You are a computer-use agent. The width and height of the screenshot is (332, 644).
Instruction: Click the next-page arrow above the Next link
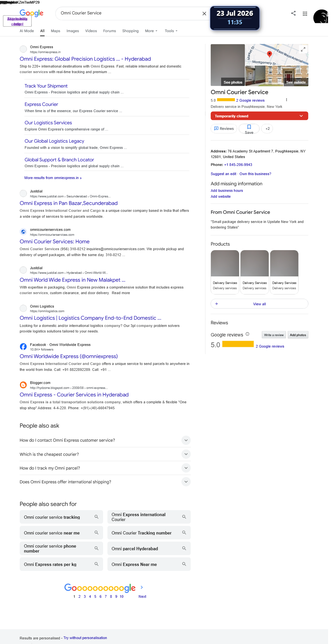coord(142,587)
